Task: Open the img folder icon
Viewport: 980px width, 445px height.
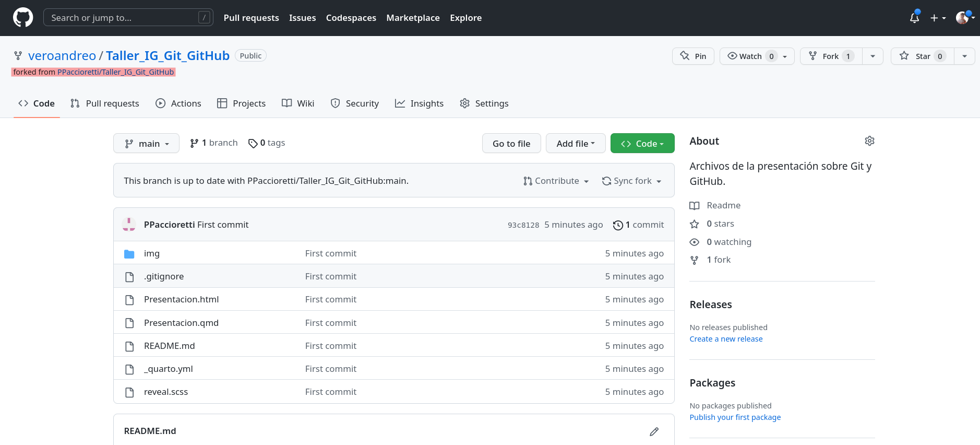Action: pyautogui.click(x=129, y=254)
